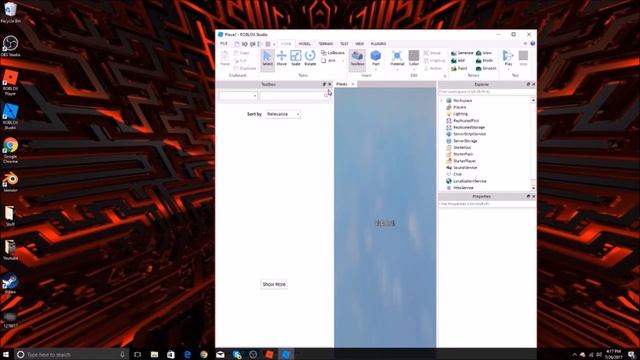Image resolution: width=640 pixels, height=360 pixels.
Task: Undock the Toolbox panel
Action: pos(324,84)
